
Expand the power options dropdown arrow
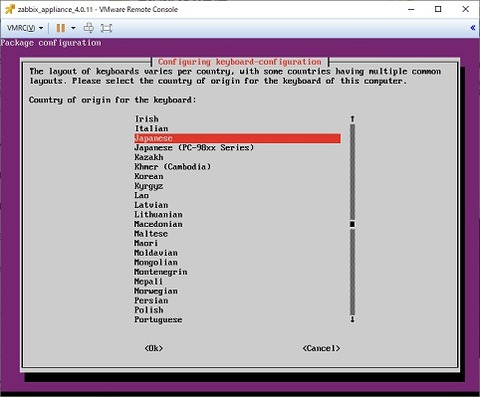73,28
